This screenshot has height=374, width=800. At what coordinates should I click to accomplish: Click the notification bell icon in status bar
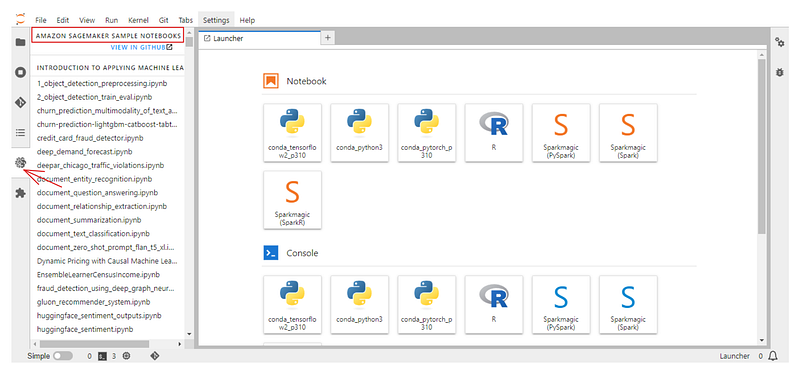pos(773,356)
